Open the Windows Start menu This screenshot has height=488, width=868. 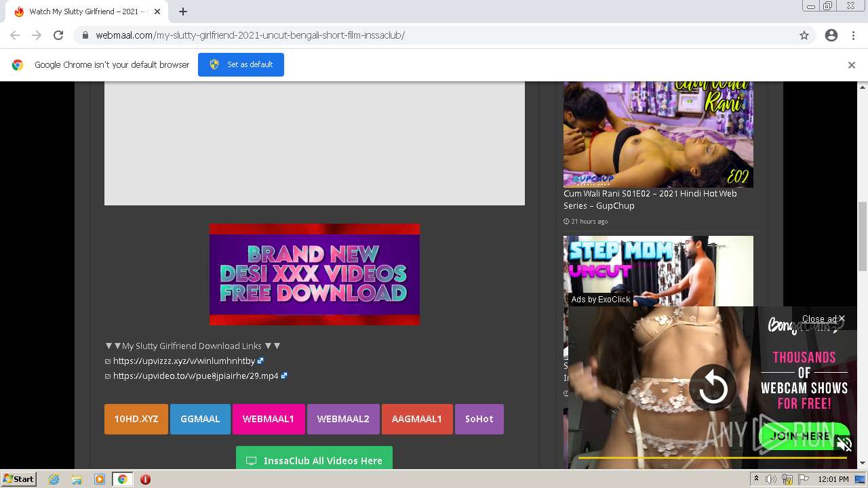coord(18,479)
